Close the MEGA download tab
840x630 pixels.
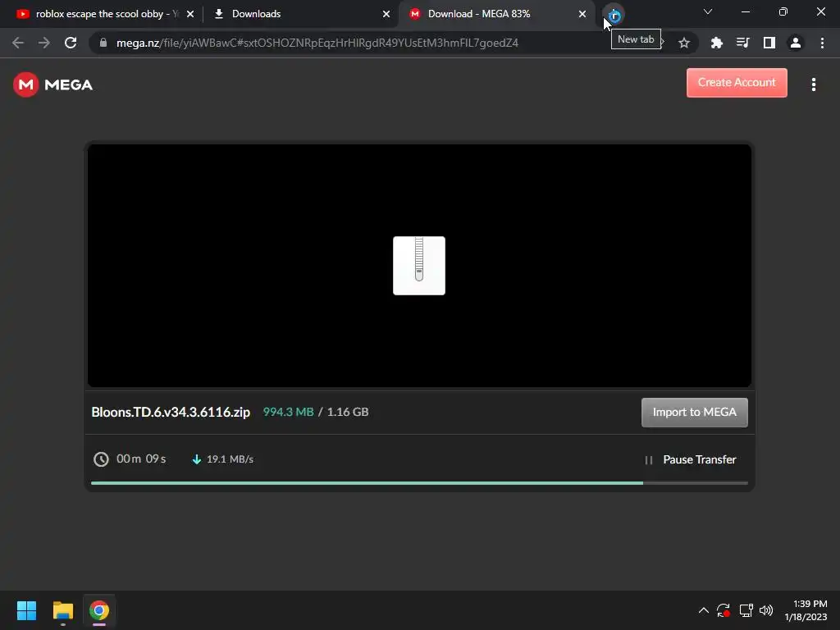[582, 15]
